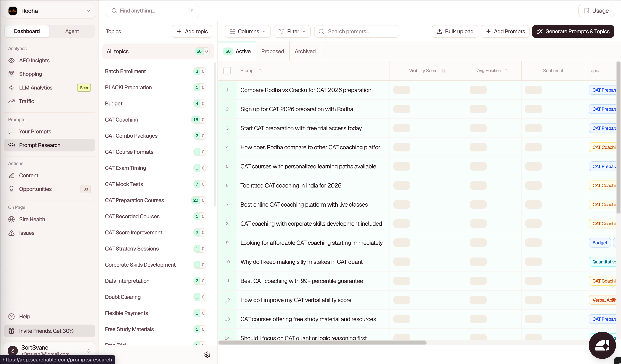The image size is (621, 364).
Task: Click the vertical table scrollbar
Action: coord(618,138)
